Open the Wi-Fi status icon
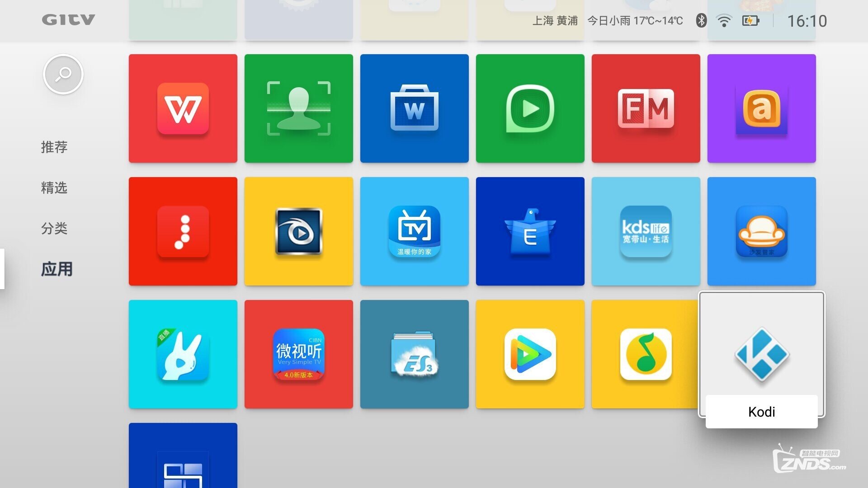Image resolution: width=868 pixels, height=488 pixels. tap(724, 20)
